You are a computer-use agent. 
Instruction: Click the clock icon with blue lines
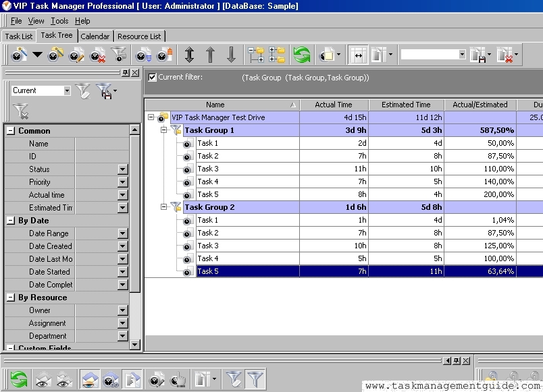[143, 55]
